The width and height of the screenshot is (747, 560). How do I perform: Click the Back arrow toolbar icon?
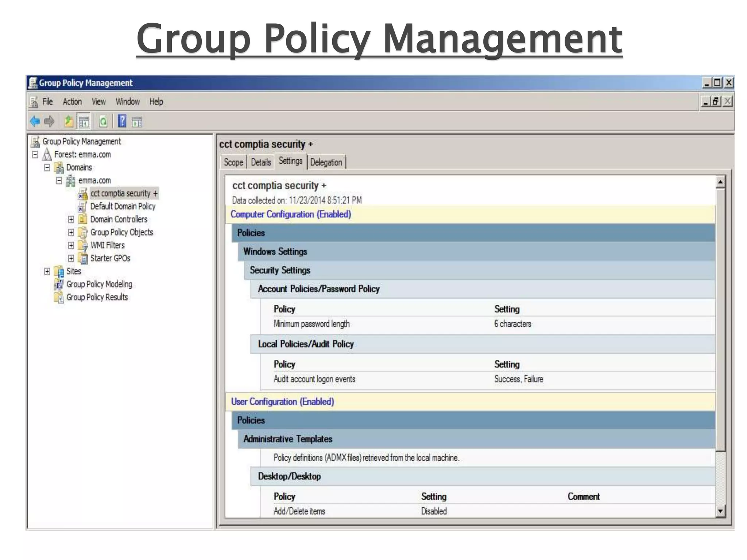point(35,121)
